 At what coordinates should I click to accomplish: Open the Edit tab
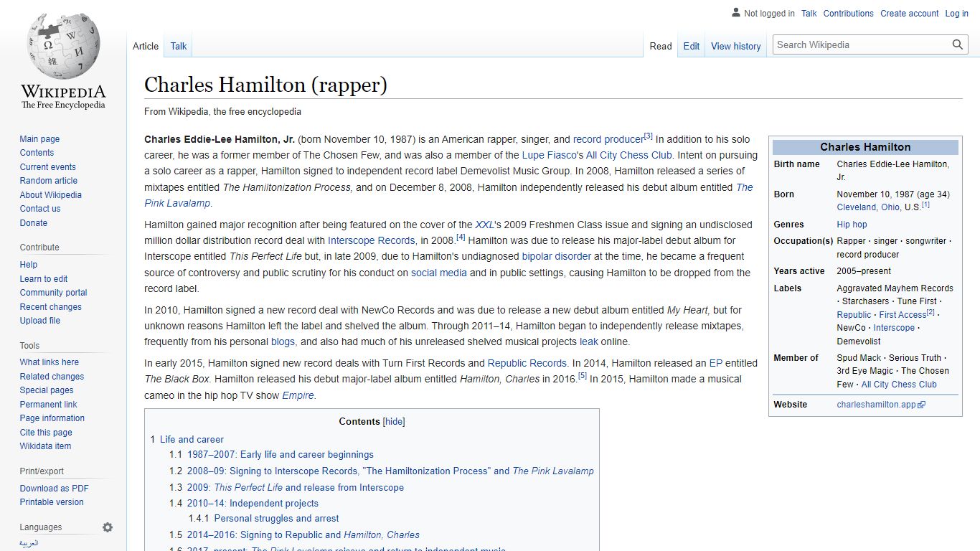point(692,46)
